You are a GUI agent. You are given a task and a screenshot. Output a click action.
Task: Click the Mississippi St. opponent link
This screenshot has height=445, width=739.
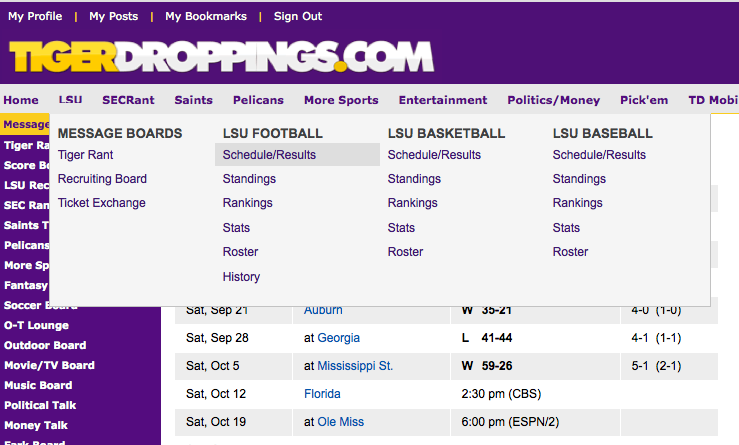point(355,366)
